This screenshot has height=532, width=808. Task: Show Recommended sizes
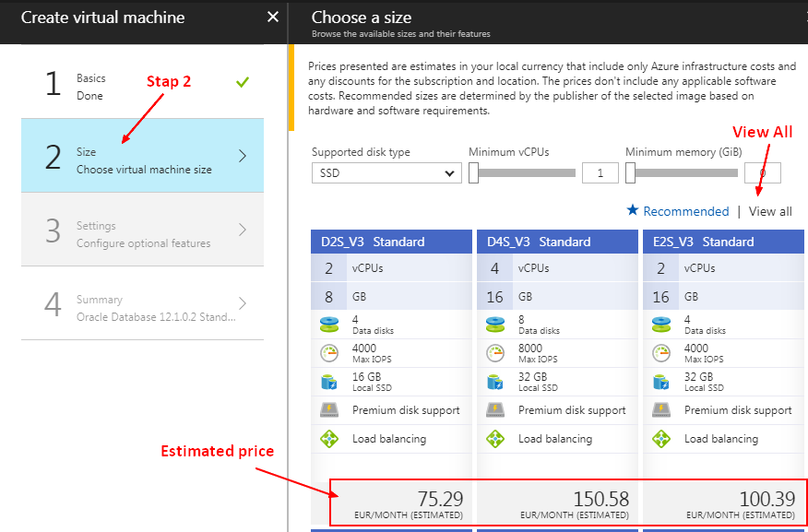click(686, 211)
